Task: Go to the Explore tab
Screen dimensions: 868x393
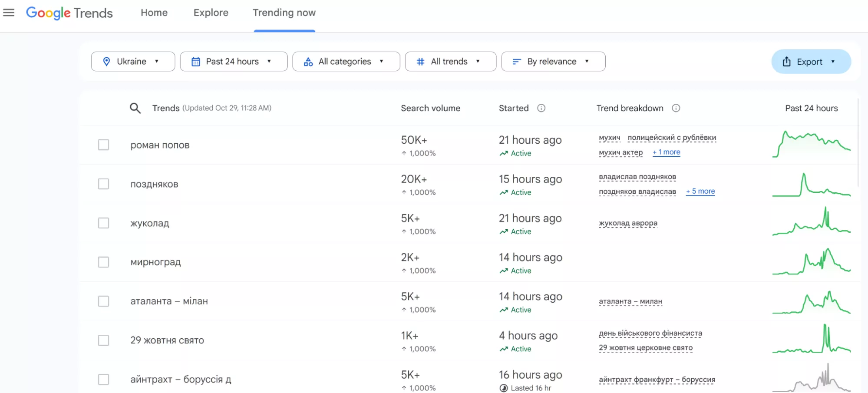Action: click(211, 13)
